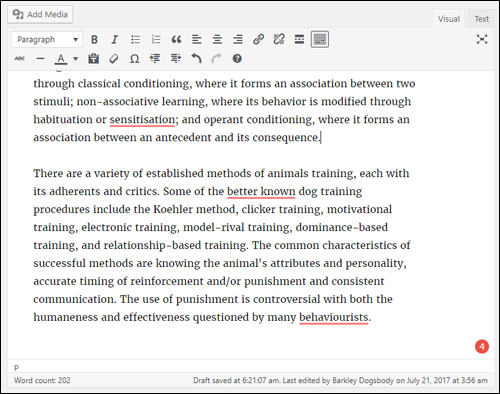Click the p element path indicator
The height and width of the screenshot is (394, 500).
tap(16, 367)
